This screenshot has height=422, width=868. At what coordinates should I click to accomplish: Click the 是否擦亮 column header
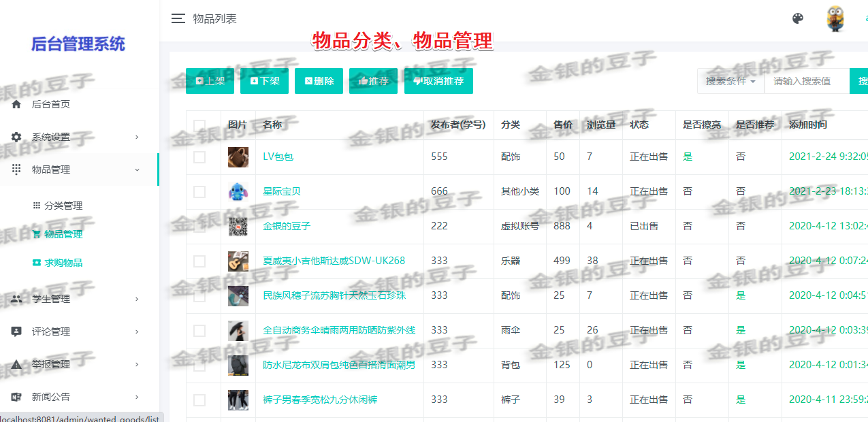[x=702, y=125]
